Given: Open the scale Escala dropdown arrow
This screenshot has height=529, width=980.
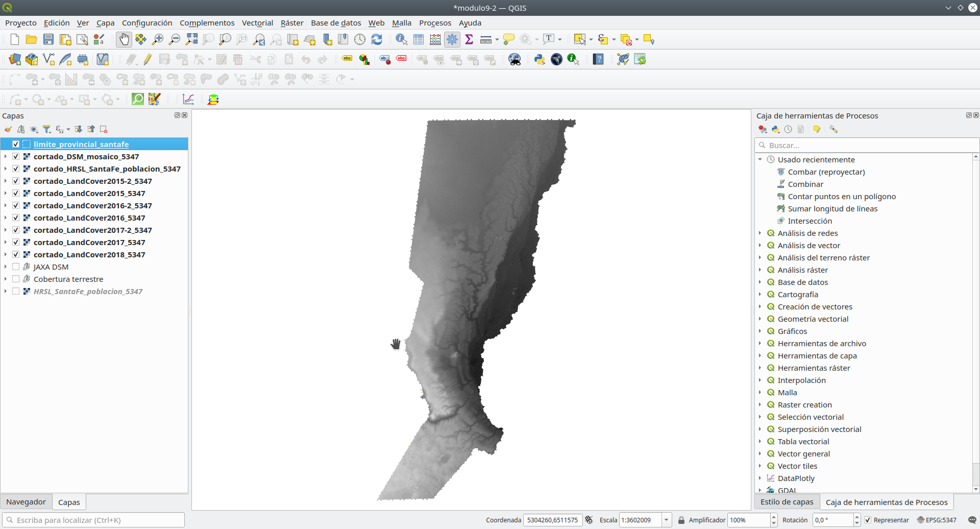Looking at the screenshot, I should click(666, 520).
